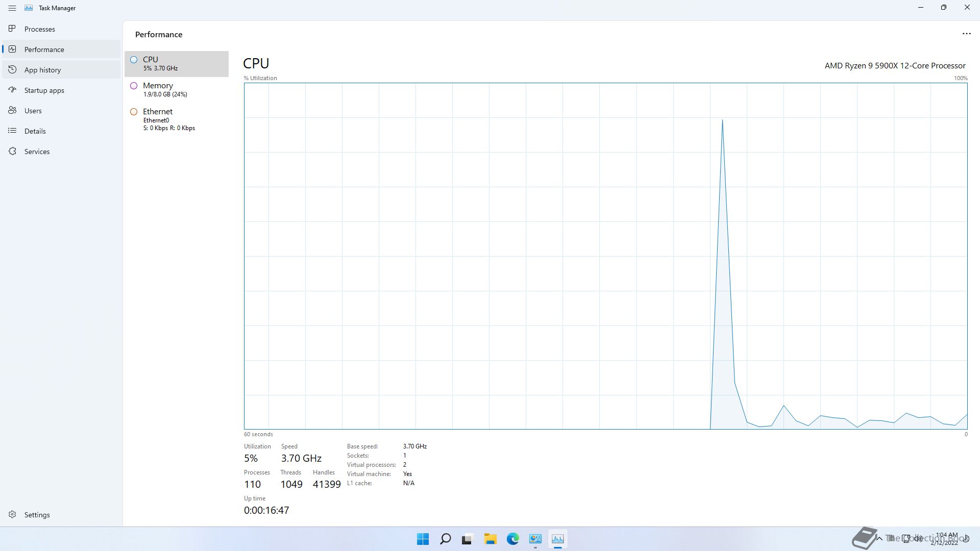Screen dimensions: 980x551
Task: Click the 41399 handles count
Action: 327,484
